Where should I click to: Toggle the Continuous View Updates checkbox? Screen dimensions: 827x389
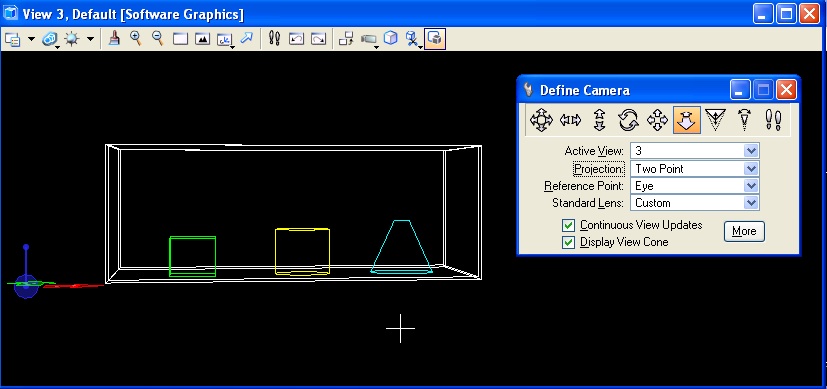coord(568,226)
